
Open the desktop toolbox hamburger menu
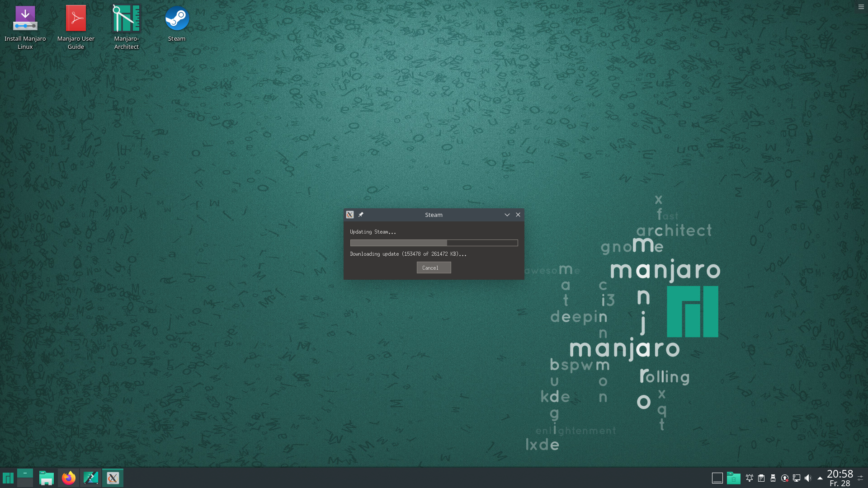point(861,7)
